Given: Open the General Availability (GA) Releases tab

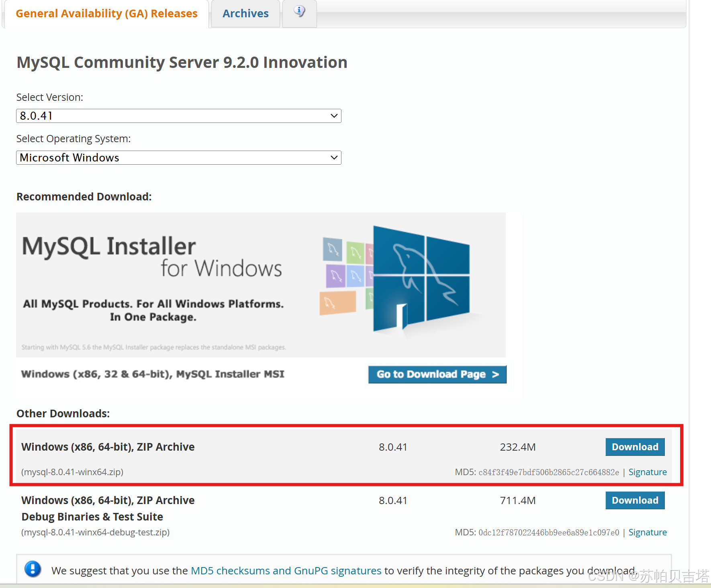Looking at the screenshot, I should coord(106,14).
